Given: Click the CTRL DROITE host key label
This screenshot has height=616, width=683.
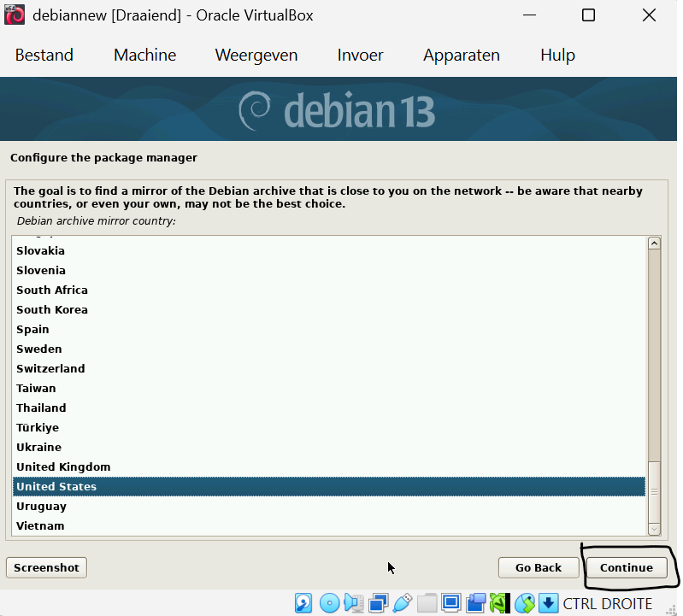Looking at the screenshot, I should pos(608,604).
